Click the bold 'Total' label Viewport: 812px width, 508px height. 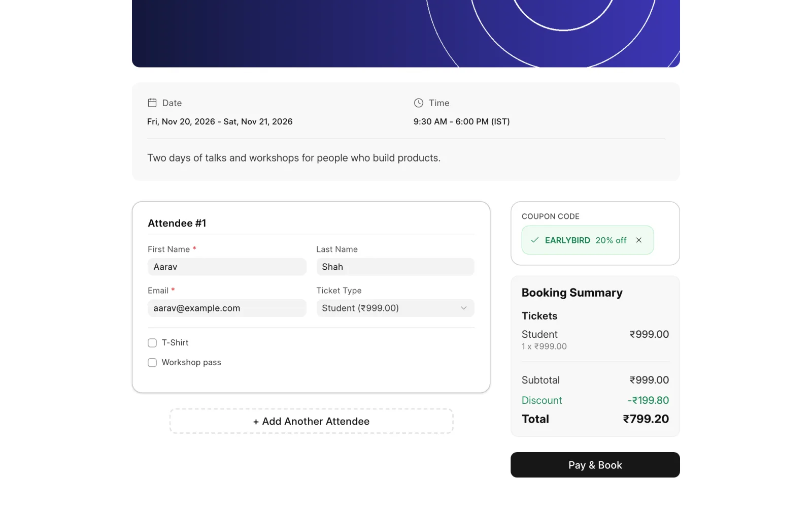coord(535,419)
